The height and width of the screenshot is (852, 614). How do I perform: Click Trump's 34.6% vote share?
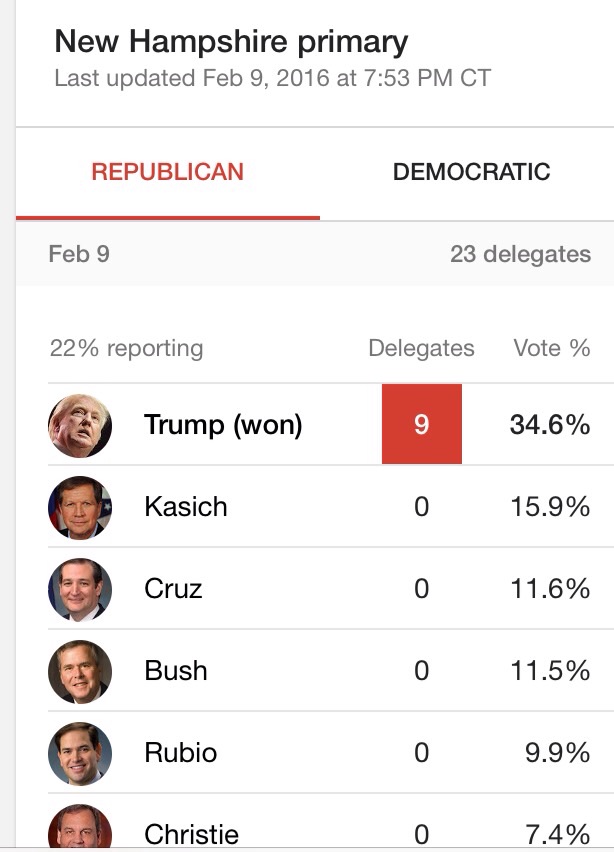click(550, 425)
